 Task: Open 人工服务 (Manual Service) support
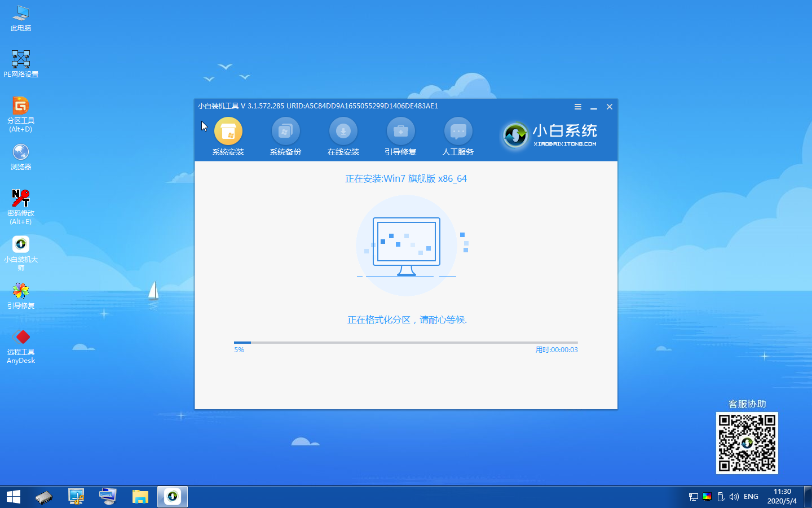pyautogui.click(x=458, y=135)
